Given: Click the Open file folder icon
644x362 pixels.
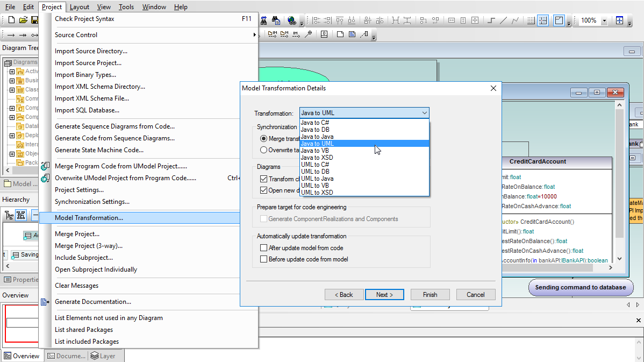Looking at the screenshot, I should 24,20.
